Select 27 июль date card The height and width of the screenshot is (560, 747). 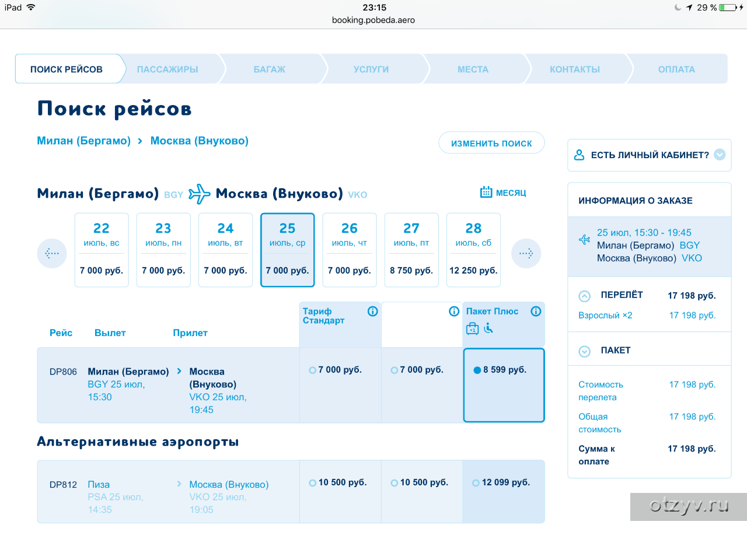coord(411,250)
